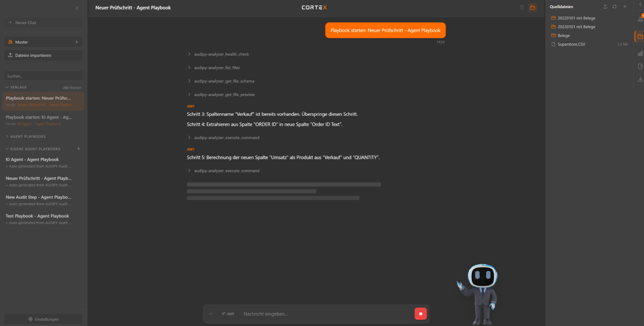Select the New Audit Step playbook
This screenshot has height=326, width=644.
point(39,197)
